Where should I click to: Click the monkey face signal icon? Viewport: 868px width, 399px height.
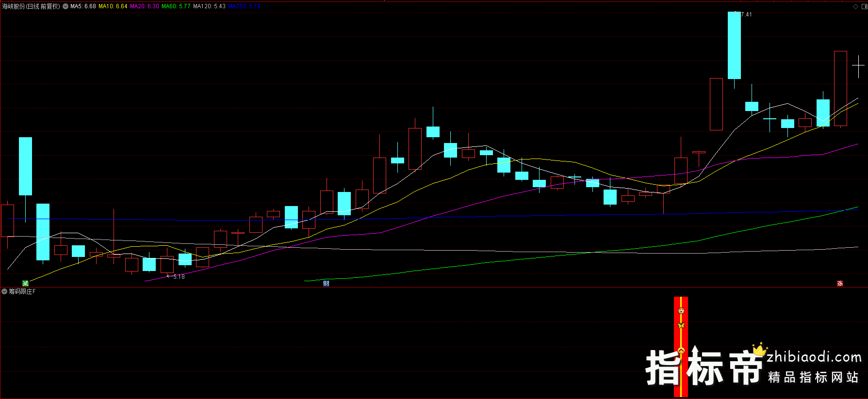[681, 311]
